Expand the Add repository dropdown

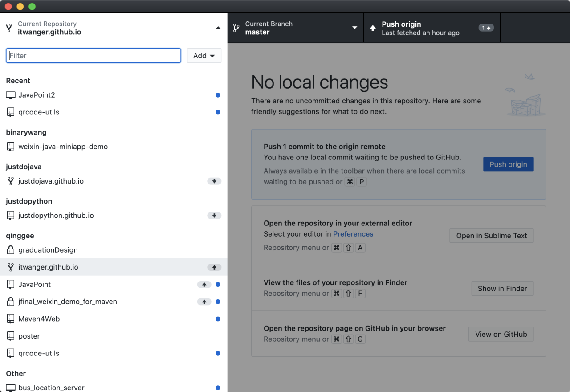(x=204, y=56)
